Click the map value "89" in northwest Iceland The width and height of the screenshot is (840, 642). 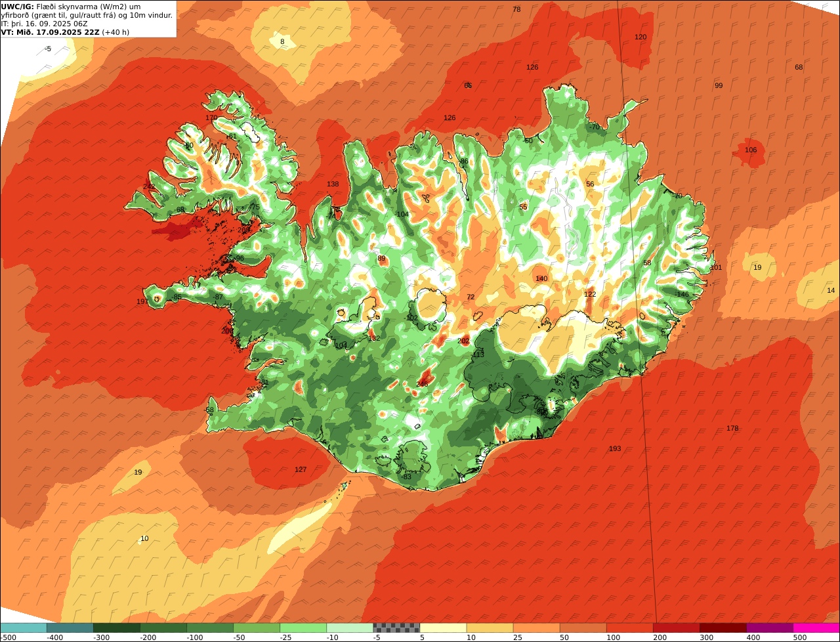pos(381,259)
